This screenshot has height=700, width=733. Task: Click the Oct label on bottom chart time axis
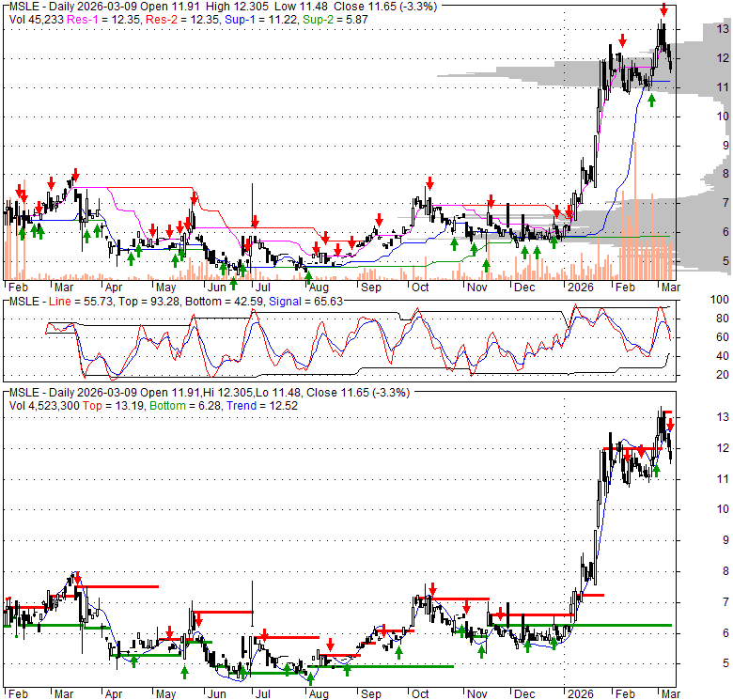(x=420, y=694)
